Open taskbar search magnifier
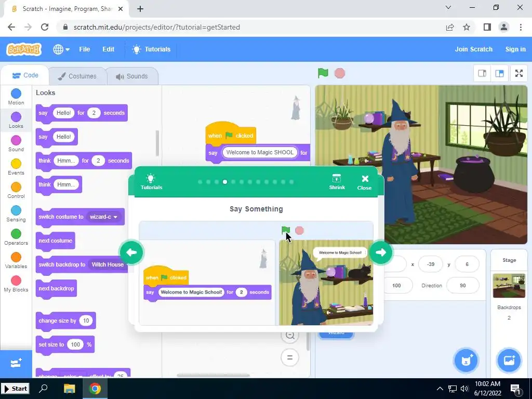The height and width of the screenshot is (399, 532). 43,389
